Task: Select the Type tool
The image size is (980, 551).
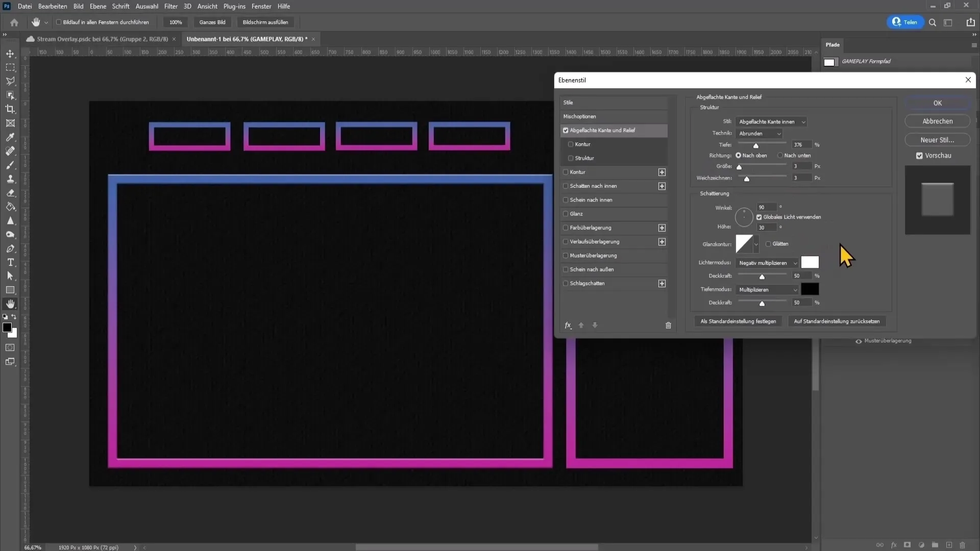Action: [x=10, y=262]
